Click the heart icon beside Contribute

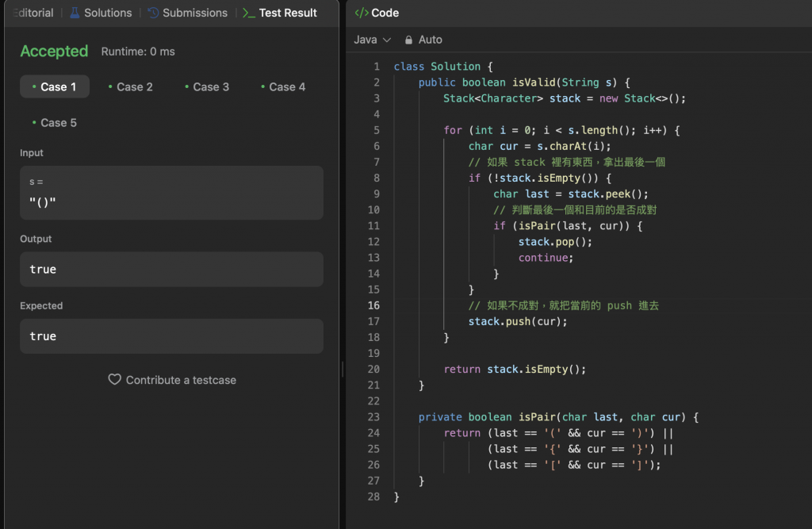[x=114, y=380]
